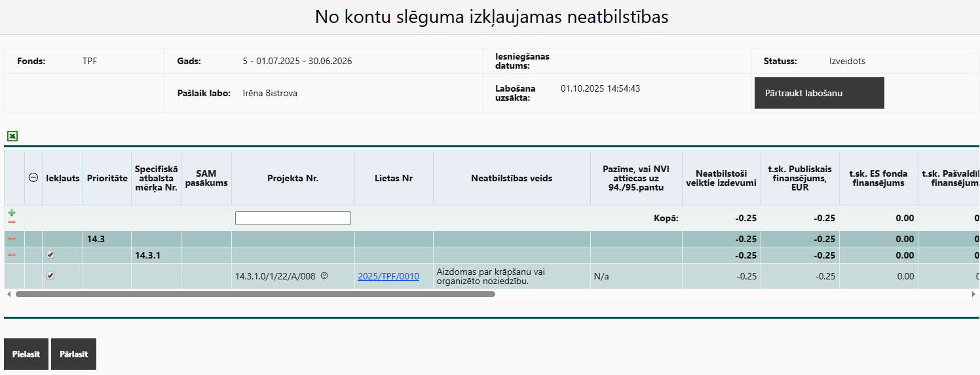Click left arrow of horizontal scrollbar
This screenshot has height=375, width=980.
pos(9,295)
